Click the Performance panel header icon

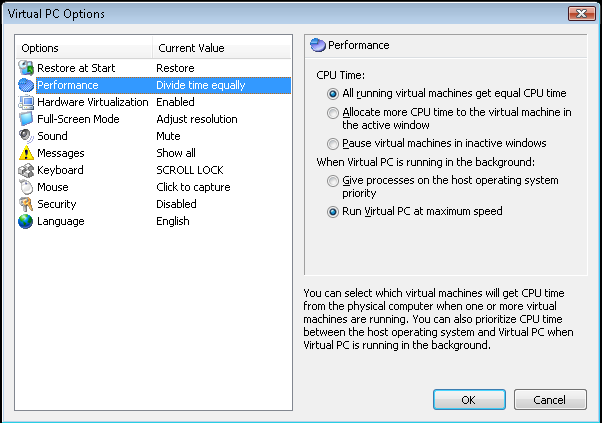click(x=318, y=45)
